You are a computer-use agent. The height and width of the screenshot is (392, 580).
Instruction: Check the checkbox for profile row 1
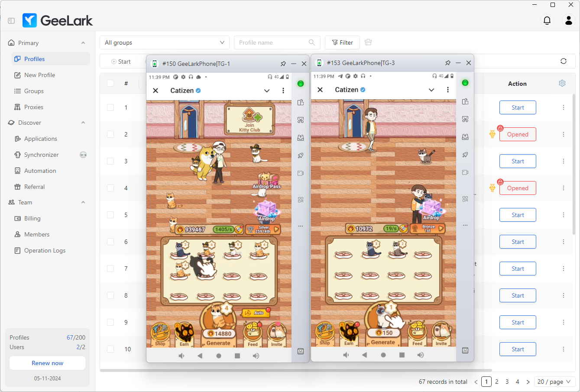tap(110, 107)
